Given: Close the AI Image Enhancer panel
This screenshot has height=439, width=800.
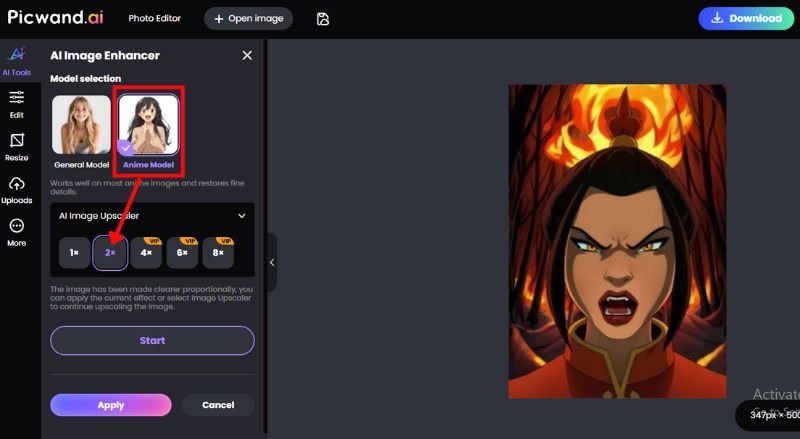Looking at the screenshot, I should (x=247, y=56).
